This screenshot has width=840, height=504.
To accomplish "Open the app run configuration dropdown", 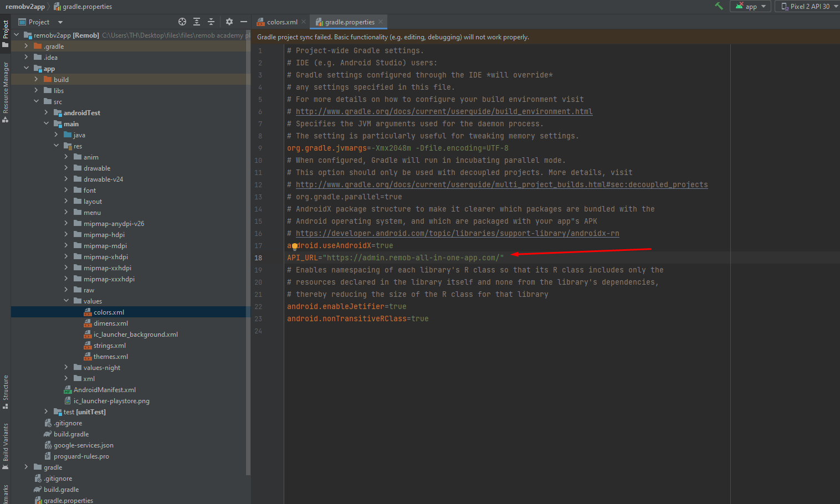I will click(x=750, y=6).
